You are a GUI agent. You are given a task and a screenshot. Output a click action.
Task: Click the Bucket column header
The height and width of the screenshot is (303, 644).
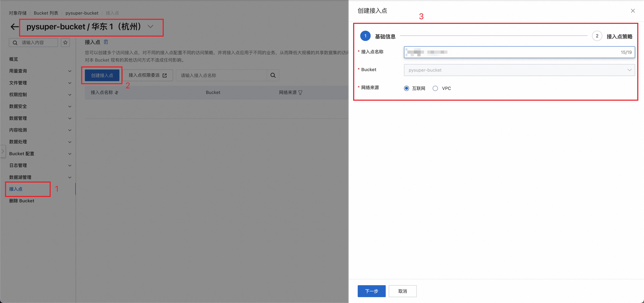coord(213,92)
